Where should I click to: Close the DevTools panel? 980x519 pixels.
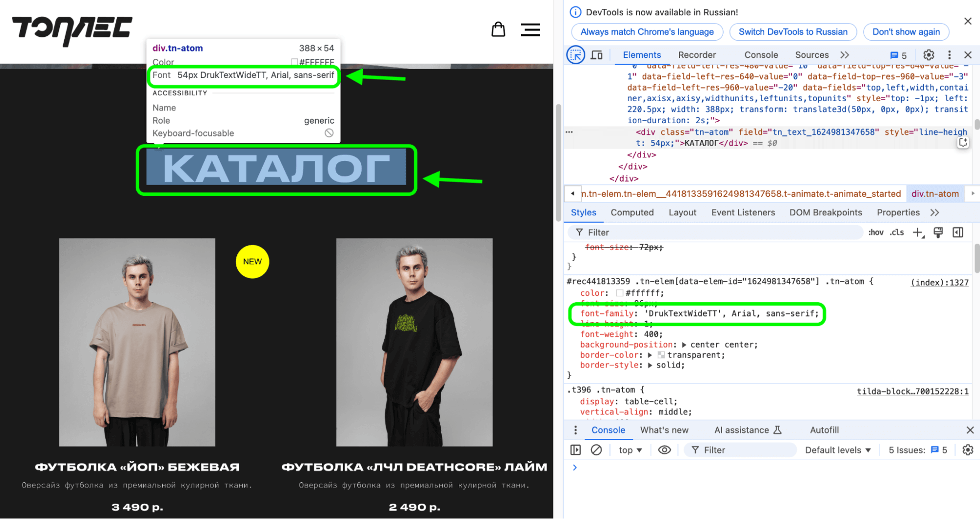(968, 55)
